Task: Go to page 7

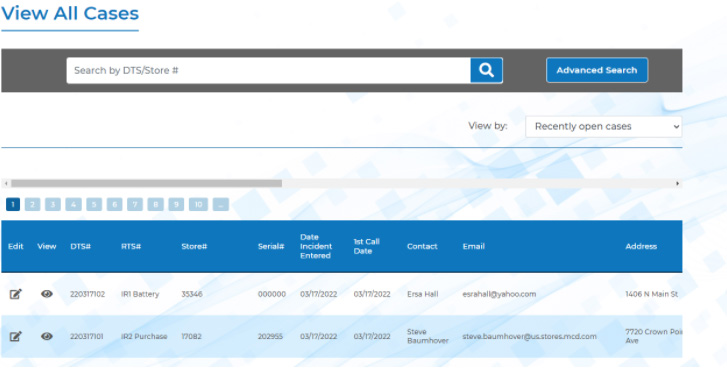Action: pyautogui.click(x=135, y=204)
